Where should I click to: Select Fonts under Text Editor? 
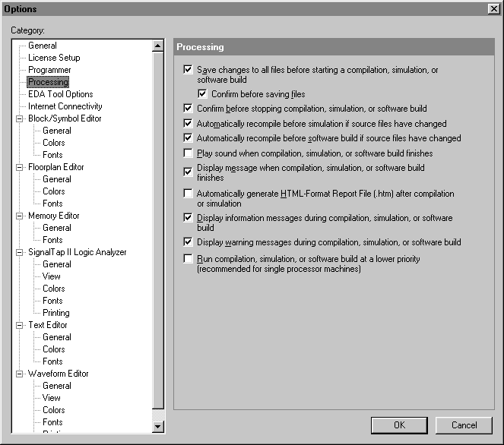coord(52,361)
